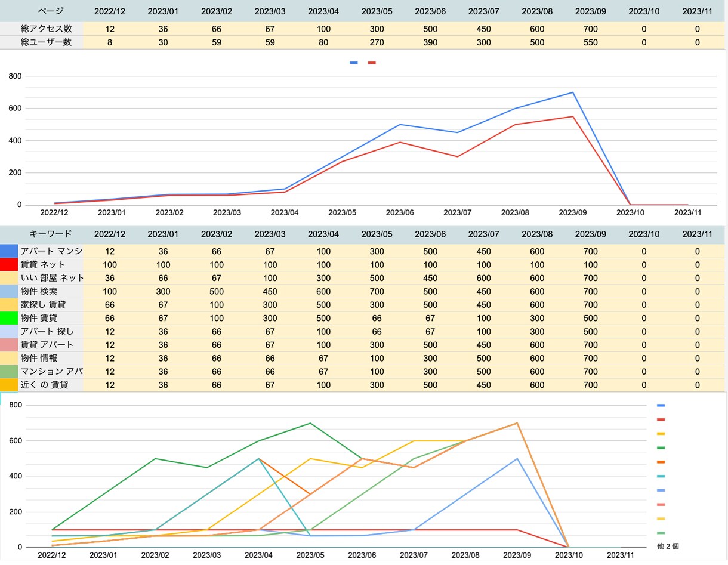728x565 pixels.
Task: Select the orange swatch beside 近く の 賃貸
Action: 9,385
